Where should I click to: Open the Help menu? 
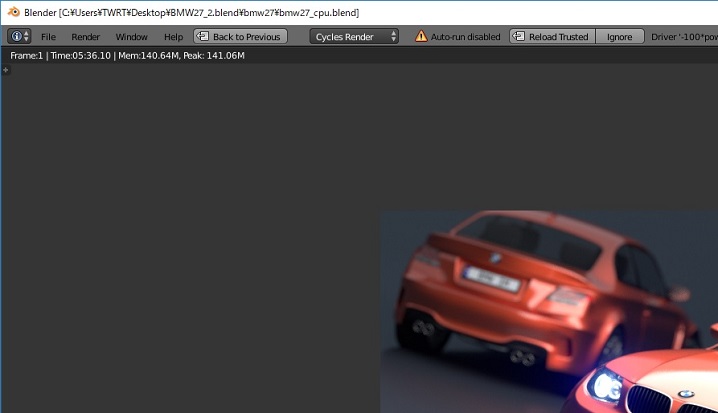(173, 37)
